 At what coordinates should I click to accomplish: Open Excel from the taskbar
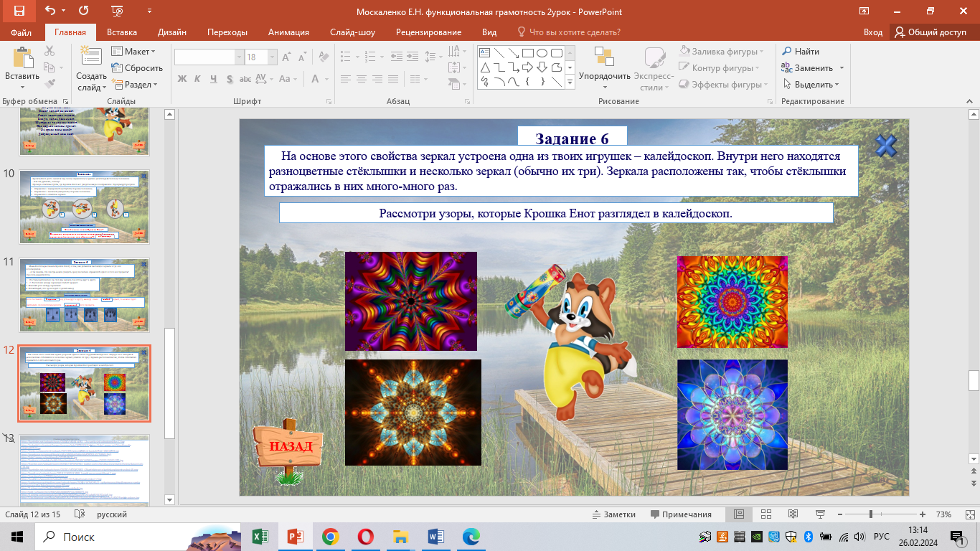coord(260,536)
